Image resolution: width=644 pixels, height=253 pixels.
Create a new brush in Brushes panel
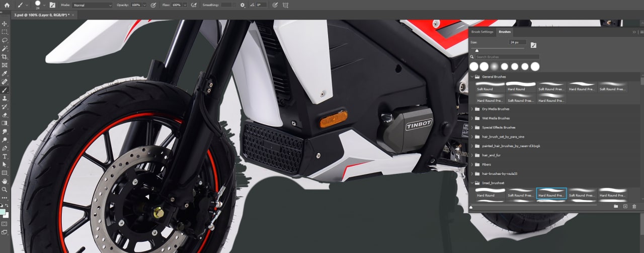[x=625, y=206]
